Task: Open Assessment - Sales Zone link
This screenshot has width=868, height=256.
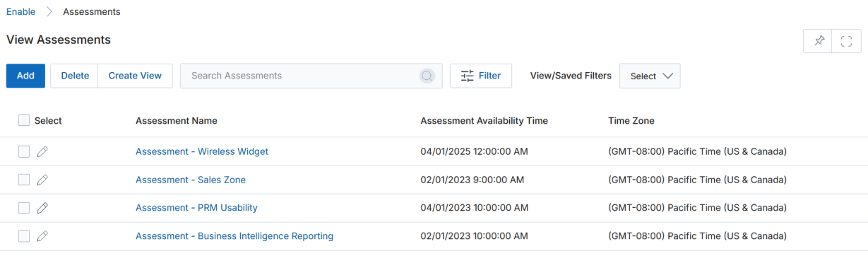Action: [191, 180]
